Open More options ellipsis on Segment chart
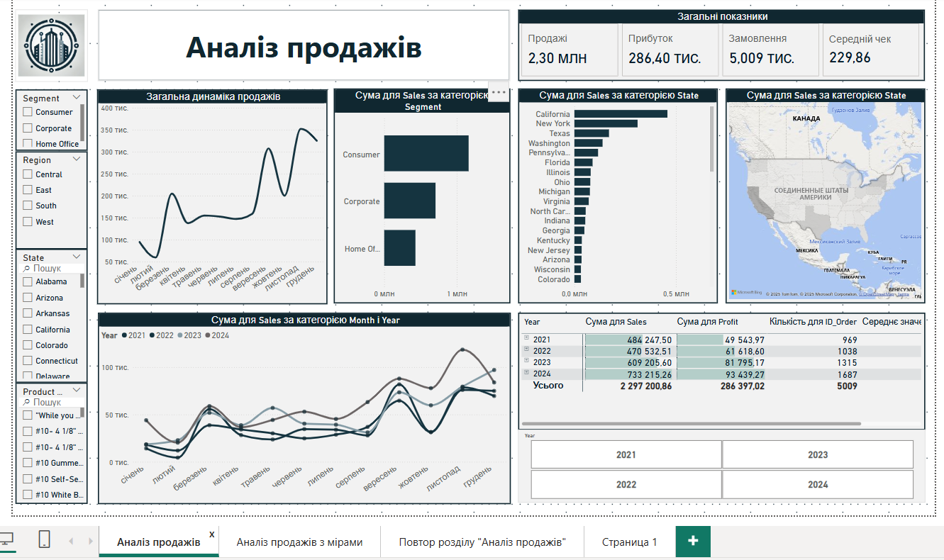Screen dimensions: 944x560 pyautogui.click(x=498, y=92)
